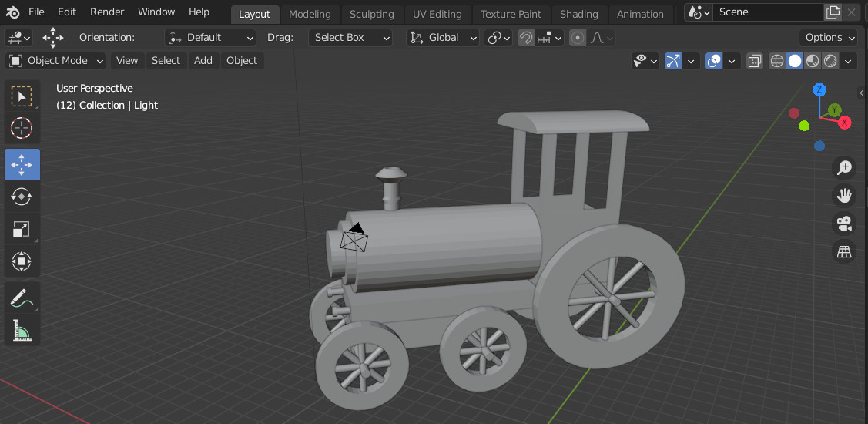Click the blue Z axis gizmo
Viewport: 868px width, 424px height.
point(819,89)
